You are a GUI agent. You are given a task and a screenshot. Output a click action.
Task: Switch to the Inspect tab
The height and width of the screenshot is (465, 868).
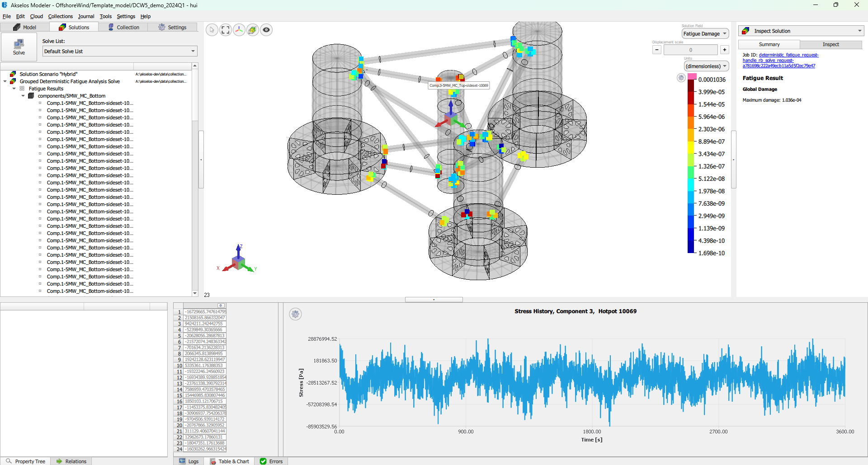(x=831, y=44)
